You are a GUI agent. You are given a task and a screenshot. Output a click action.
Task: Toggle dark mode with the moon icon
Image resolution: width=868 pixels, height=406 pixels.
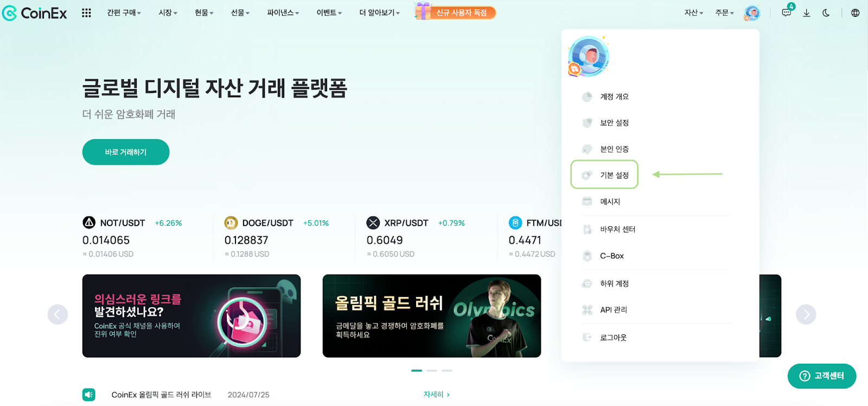826,13
